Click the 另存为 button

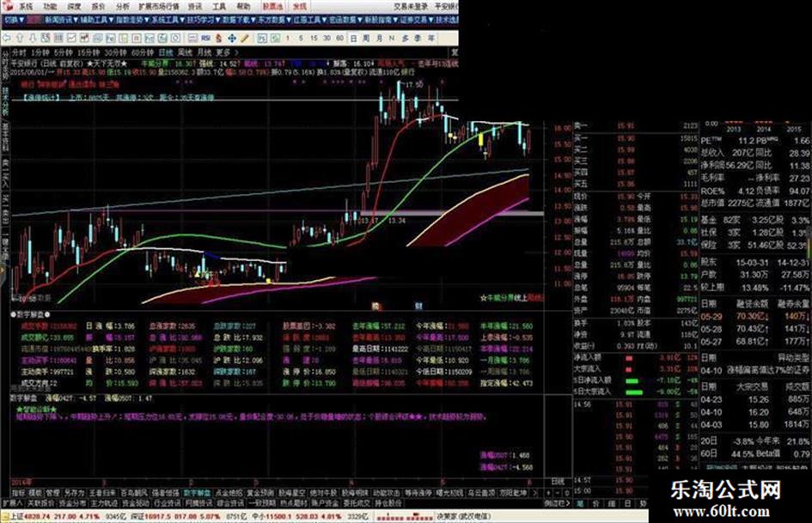click(x=74, y=493)
